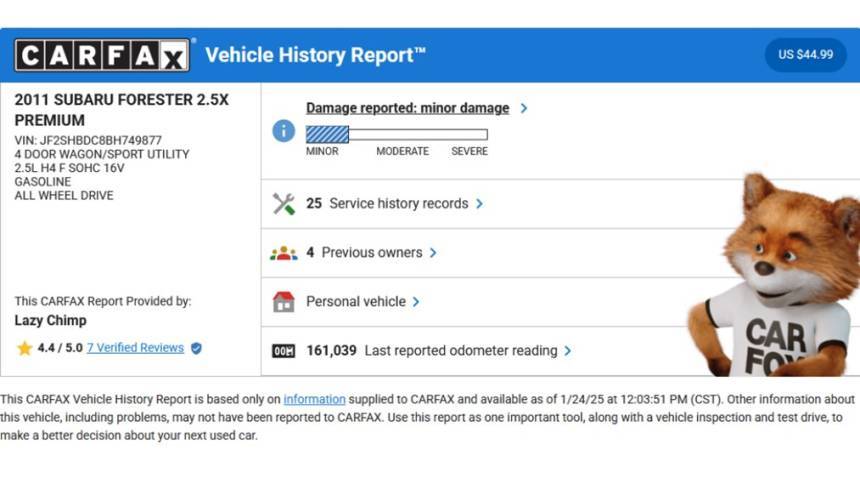Image resolution: width=860 pixels, height=484 pixels.
Task: Click the blue info icon beside damage report
Action: coord(284,131)
